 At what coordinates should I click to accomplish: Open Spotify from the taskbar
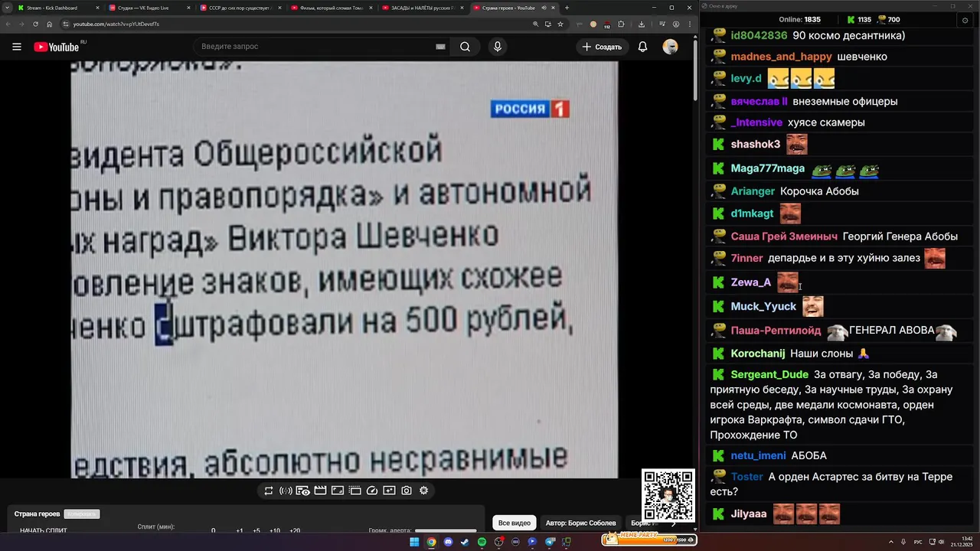[482, 542]
